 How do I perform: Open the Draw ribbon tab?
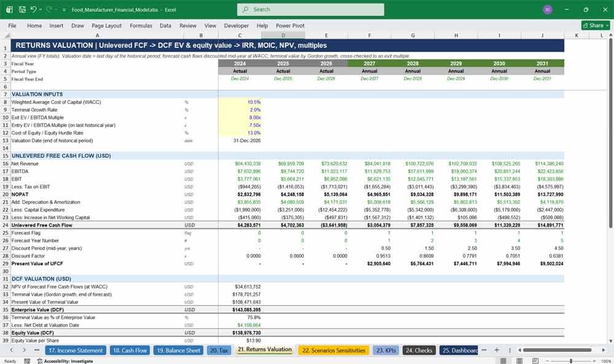pos(77,25)
